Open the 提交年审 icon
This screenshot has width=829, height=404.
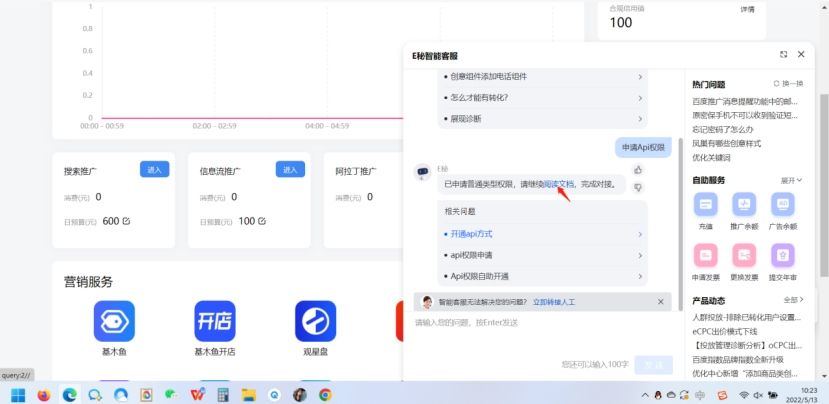point(782,256)
